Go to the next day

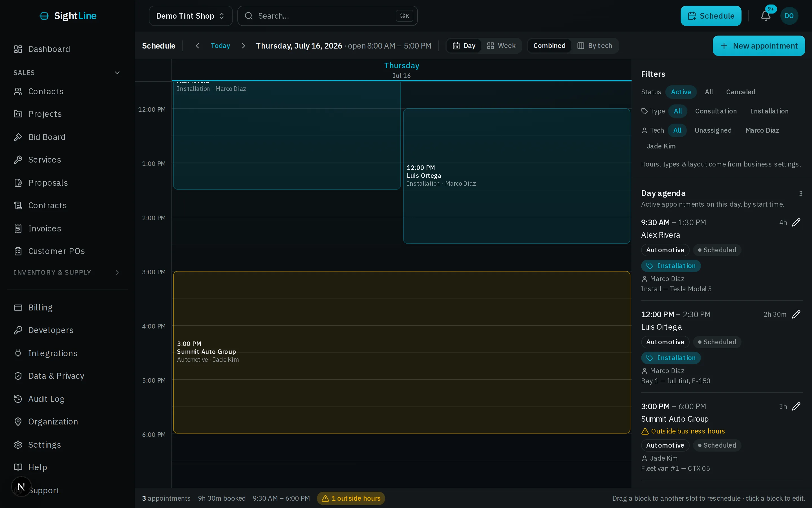tap(244, 46)
